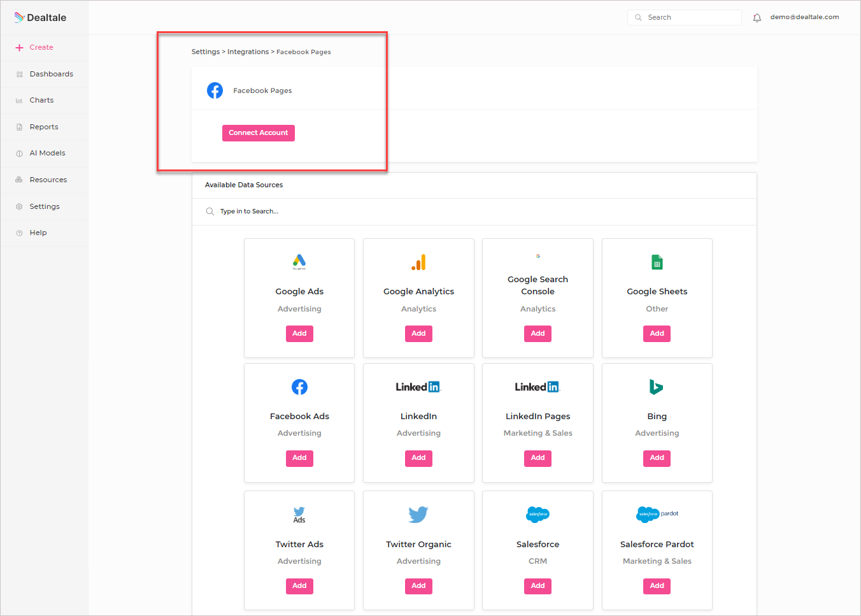Click the Salesforce Pardot logo

pyautogui.click(x=657, y=514)
